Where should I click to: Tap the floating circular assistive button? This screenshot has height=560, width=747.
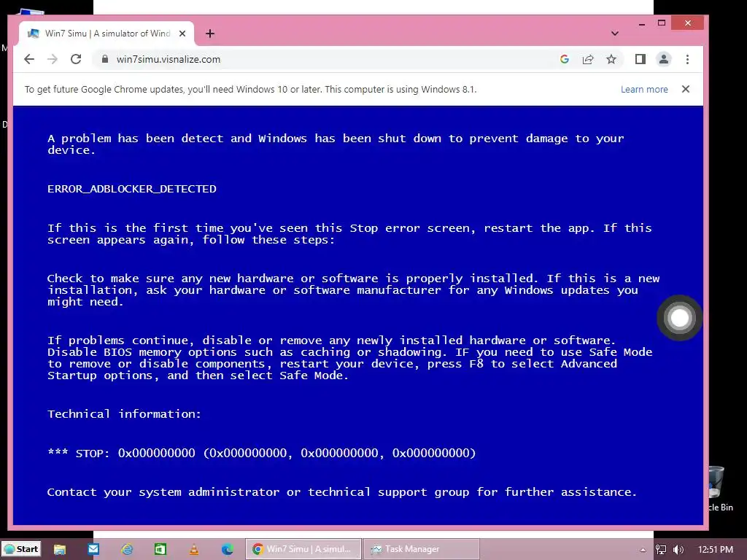pos(679,318)
